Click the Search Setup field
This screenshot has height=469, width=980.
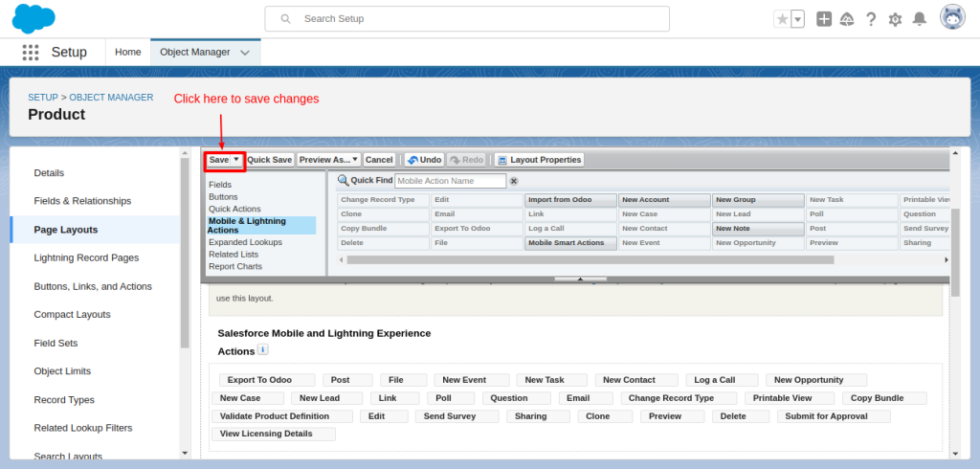coord(467,19)
